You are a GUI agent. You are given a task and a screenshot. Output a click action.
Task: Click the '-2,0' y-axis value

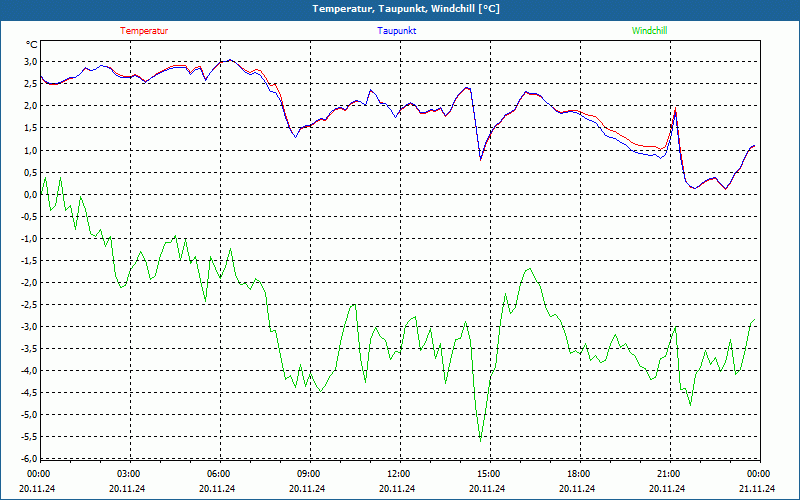pos(30,282)
